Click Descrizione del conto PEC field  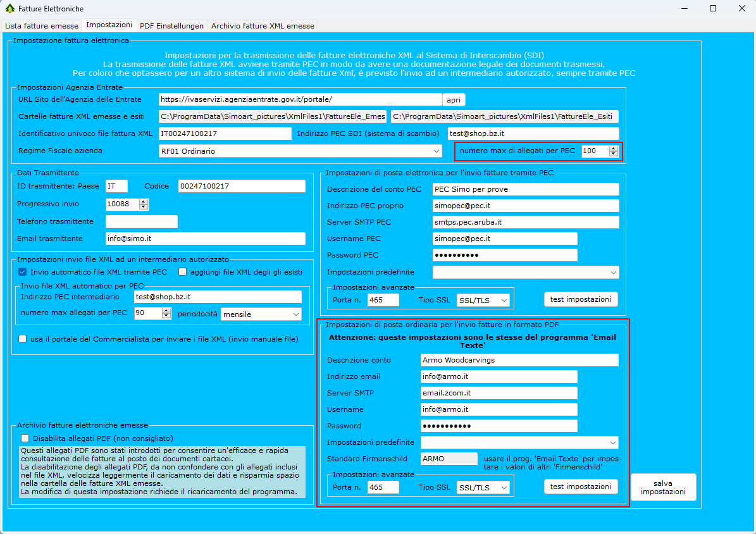(x=526, y=189)
